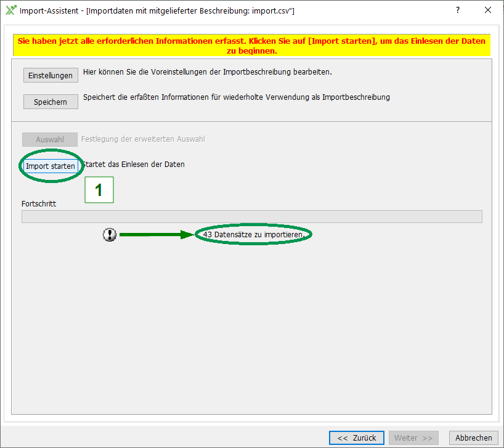Click the disabled Weiter button

point(413,438)
